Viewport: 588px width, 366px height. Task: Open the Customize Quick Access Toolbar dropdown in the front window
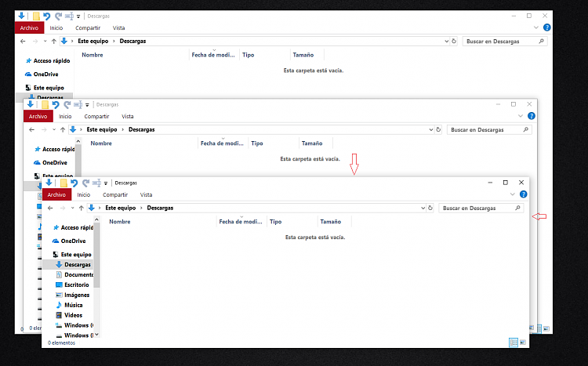coord(106,183)
